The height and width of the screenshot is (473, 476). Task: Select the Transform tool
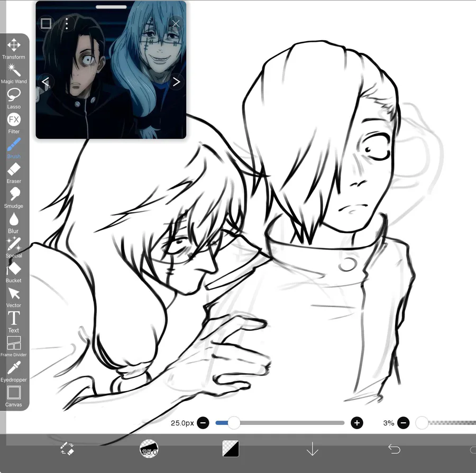pyautogui.click(x=14, y=49)
